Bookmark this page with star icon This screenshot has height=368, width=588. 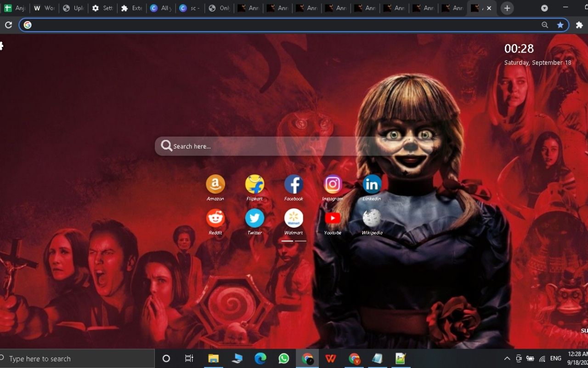[x=560, y=25]
